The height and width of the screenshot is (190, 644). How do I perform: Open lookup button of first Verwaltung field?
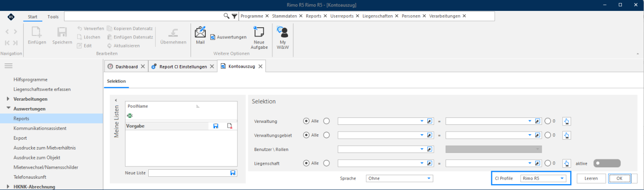coord(430,121)
